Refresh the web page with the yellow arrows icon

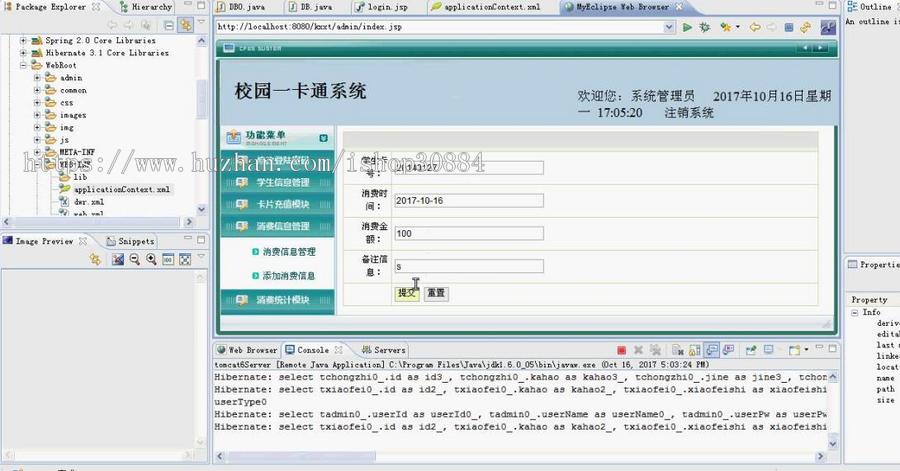806,27
